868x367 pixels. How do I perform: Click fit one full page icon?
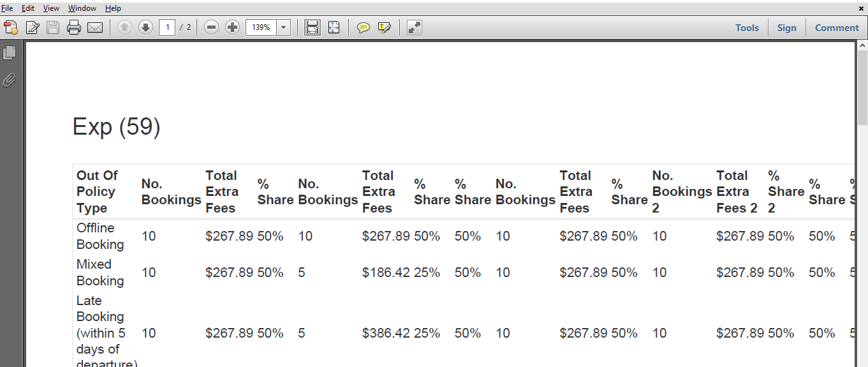click(334, 27)
